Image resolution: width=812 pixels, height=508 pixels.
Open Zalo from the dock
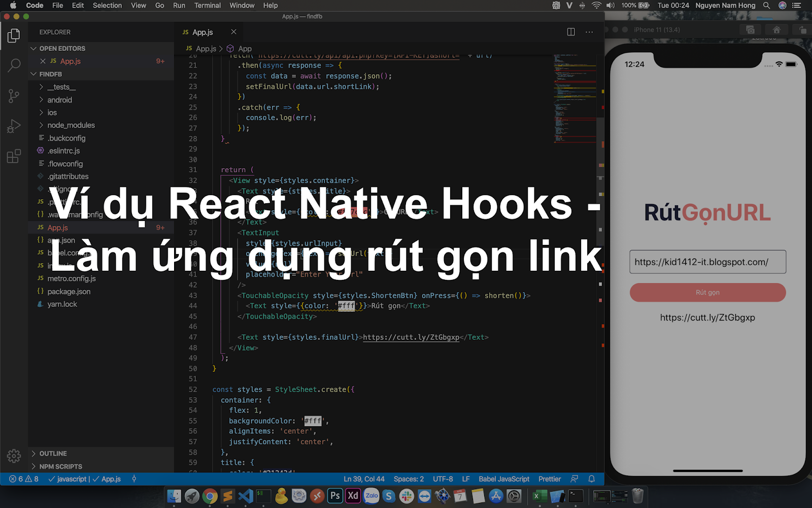[x=371, y=496]
